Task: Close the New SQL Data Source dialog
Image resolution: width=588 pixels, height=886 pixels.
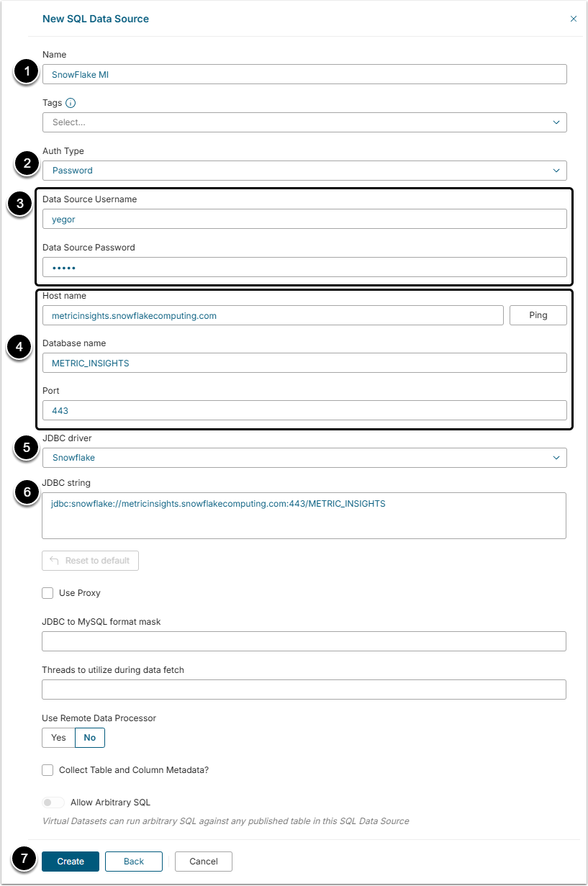Action: point(574,19)
